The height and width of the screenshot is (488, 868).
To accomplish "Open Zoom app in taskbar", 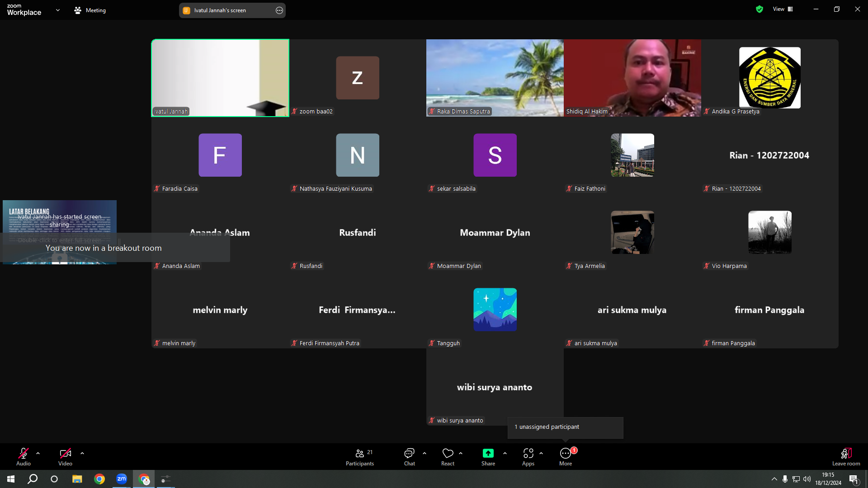I will pyautogui.click(x=122, y=479).
